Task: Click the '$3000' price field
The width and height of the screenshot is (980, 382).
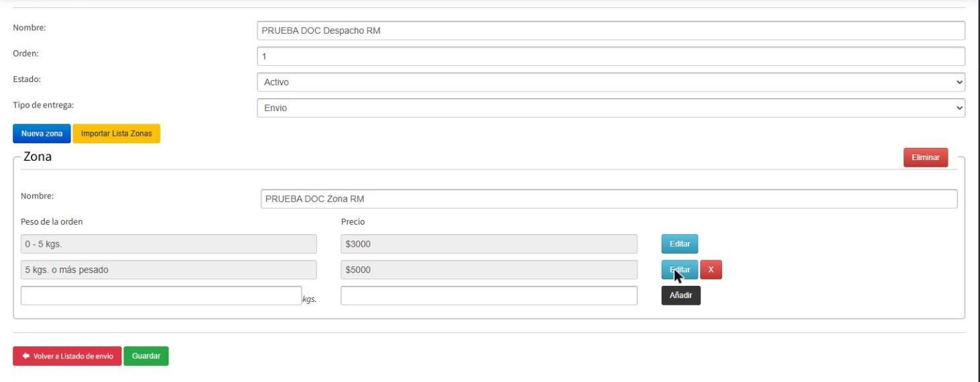Action: point(489,243)
